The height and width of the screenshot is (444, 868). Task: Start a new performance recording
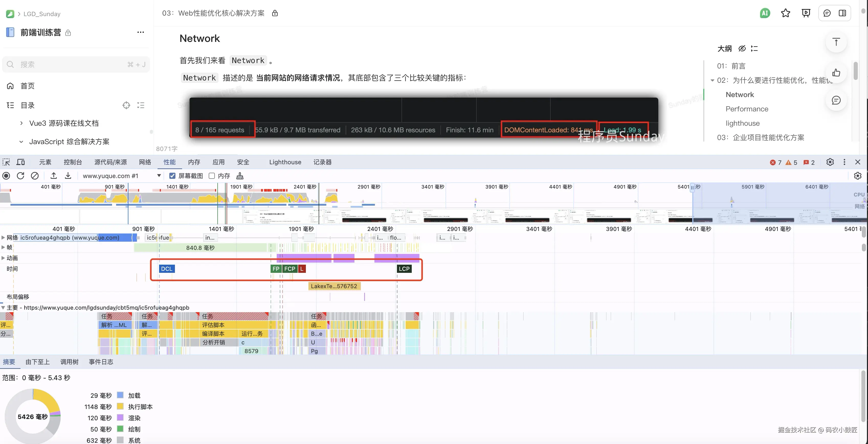pyautogui.click(x=6, y=176)
